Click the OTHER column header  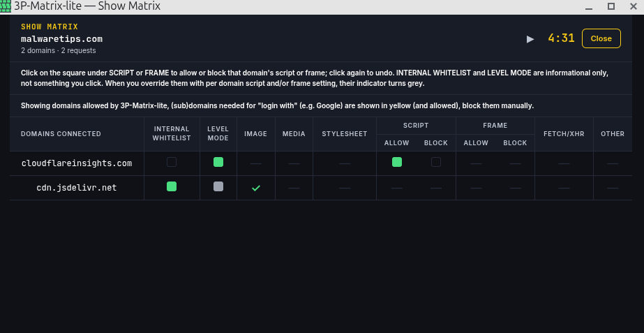pyautogui.click(x=613, y=134)
